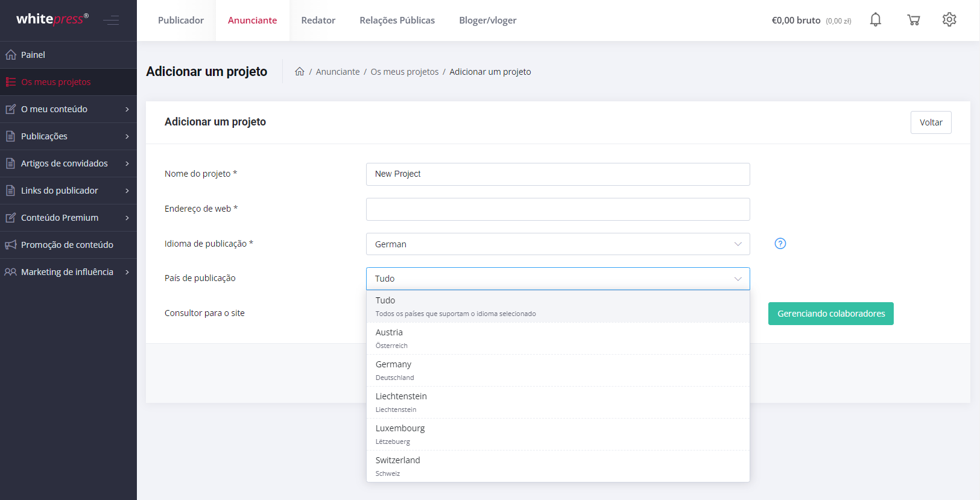The height and width of the screenshot is (500, 980).
Task: Focus the Endereço de web field
Action: click(x=558, y=209)
